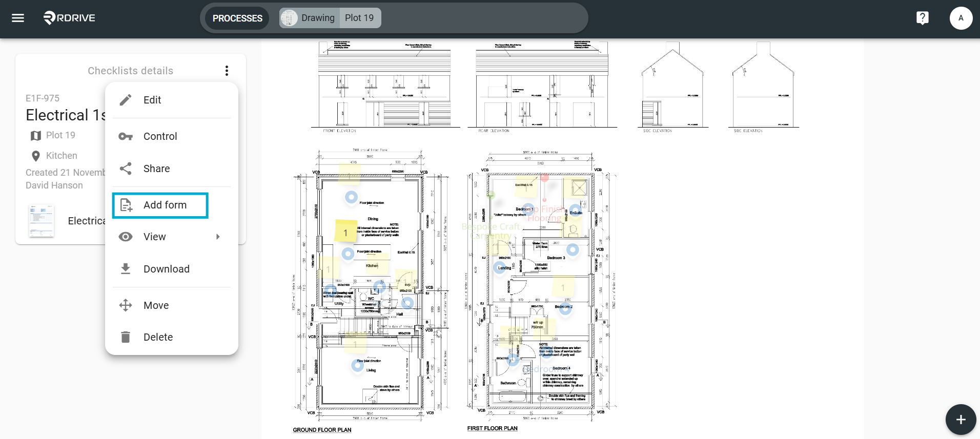
Task: Select Download menu entry
Action: coord(172,269)
